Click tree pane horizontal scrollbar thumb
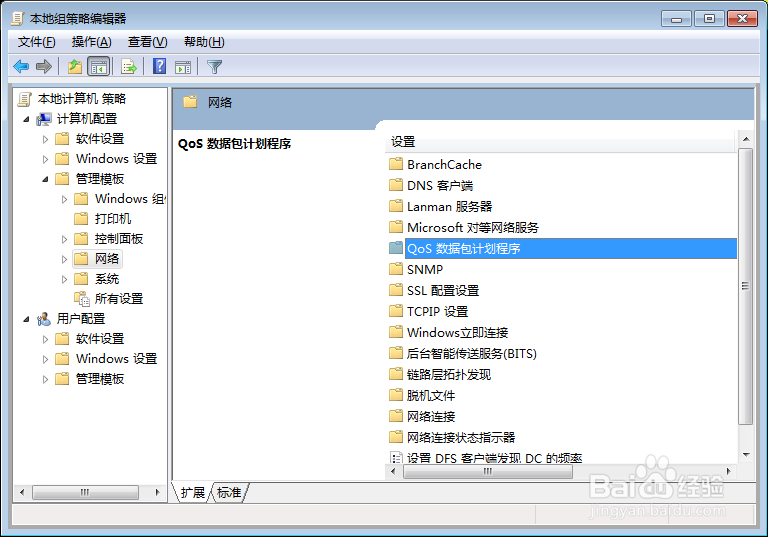This screenshot has width=768, height=537. (85, 492)
